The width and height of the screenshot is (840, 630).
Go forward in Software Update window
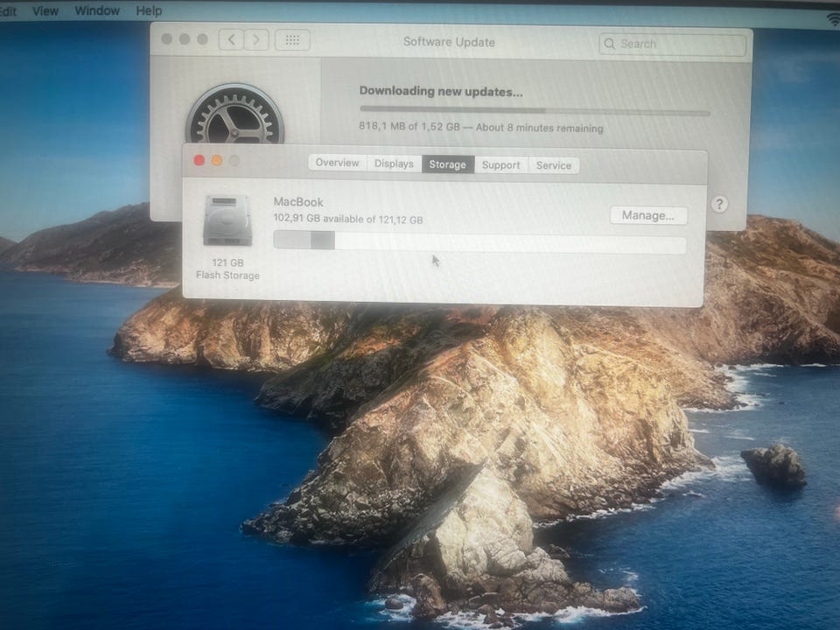(256, 40)
